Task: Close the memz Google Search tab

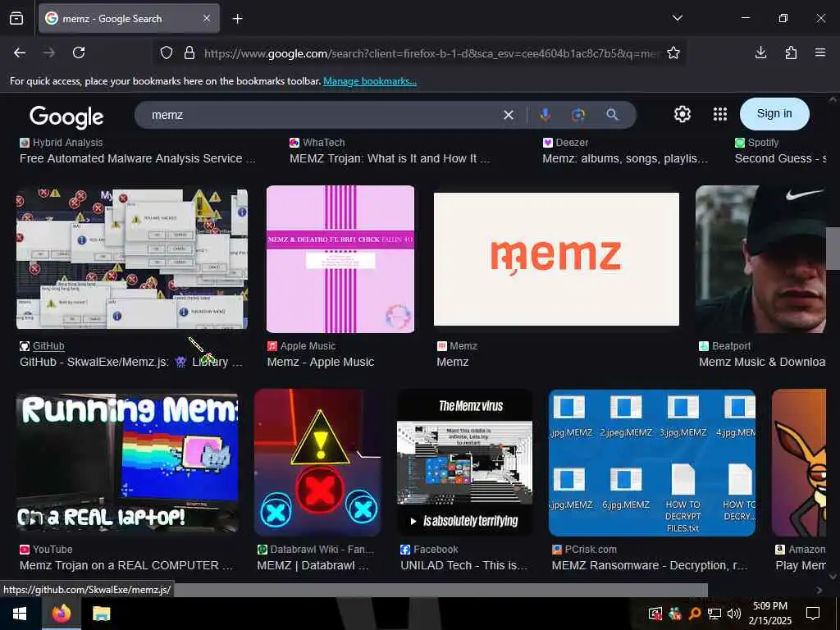Action: click(207, 19)
